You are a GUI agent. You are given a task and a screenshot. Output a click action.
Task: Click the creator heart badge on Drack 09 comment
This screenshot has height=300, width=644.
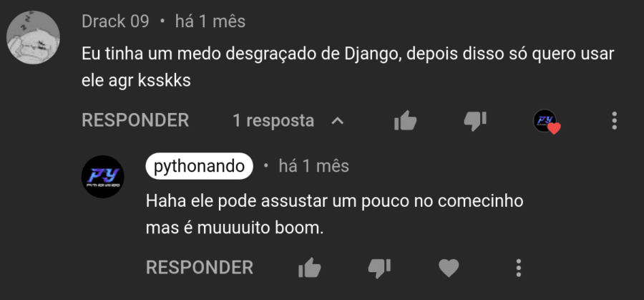546,122
